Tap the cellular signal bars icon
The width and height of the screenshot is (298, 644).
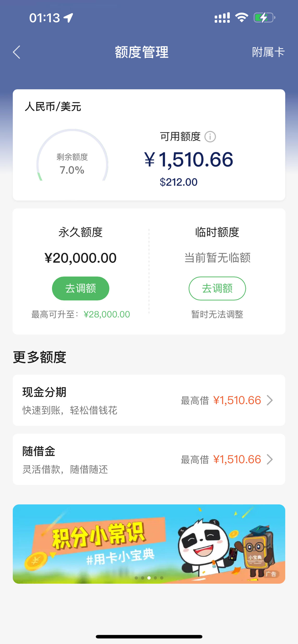pos(222,18)
